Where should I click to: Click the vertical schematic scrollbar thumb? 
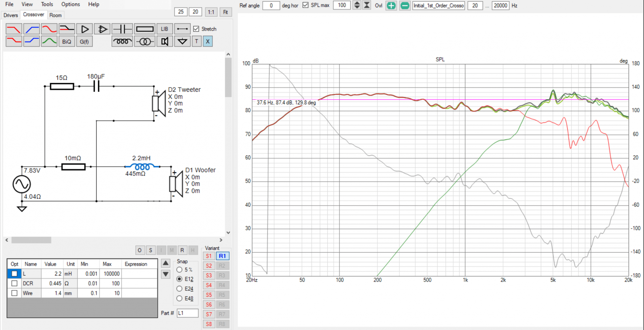[x=228, y=77]
